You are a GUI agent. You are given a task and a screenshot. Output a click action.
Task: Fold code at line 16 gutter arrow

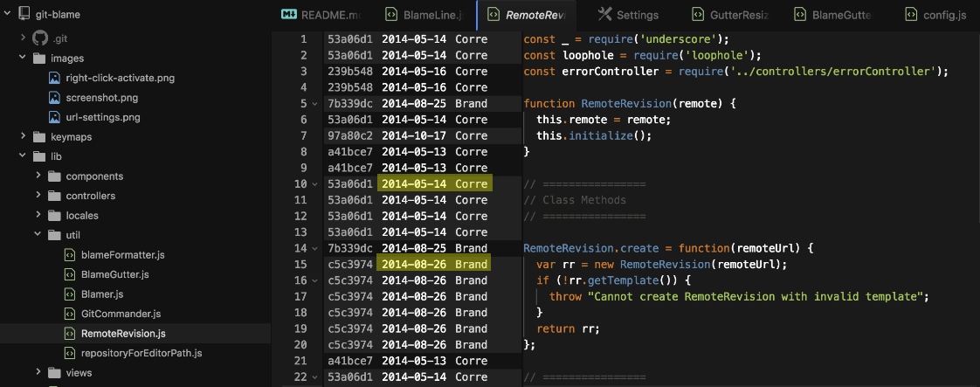tap(314, 280)
